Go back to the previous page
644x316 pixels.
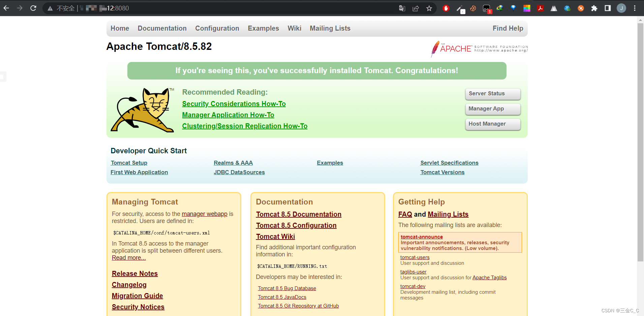pyautogui.click(x=6, y=8)
